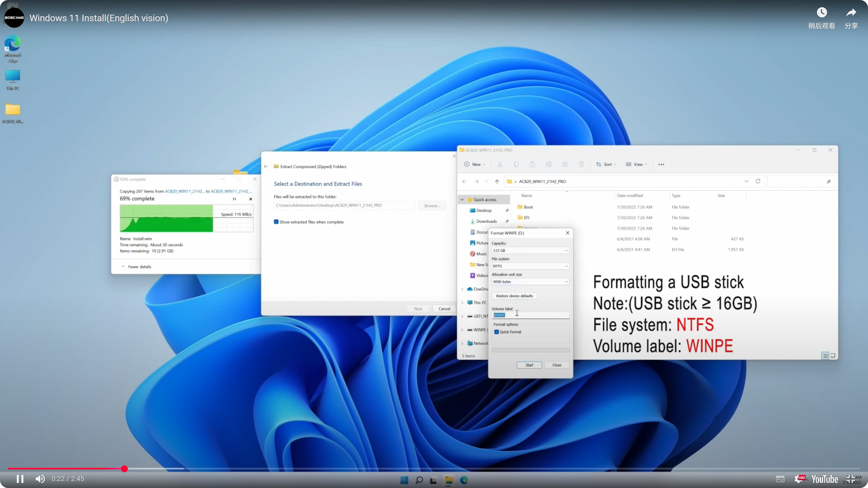The width and height of the screenshot is (868, 488).
Task: Click the Share arrow icon
Action: pos(851,13)
